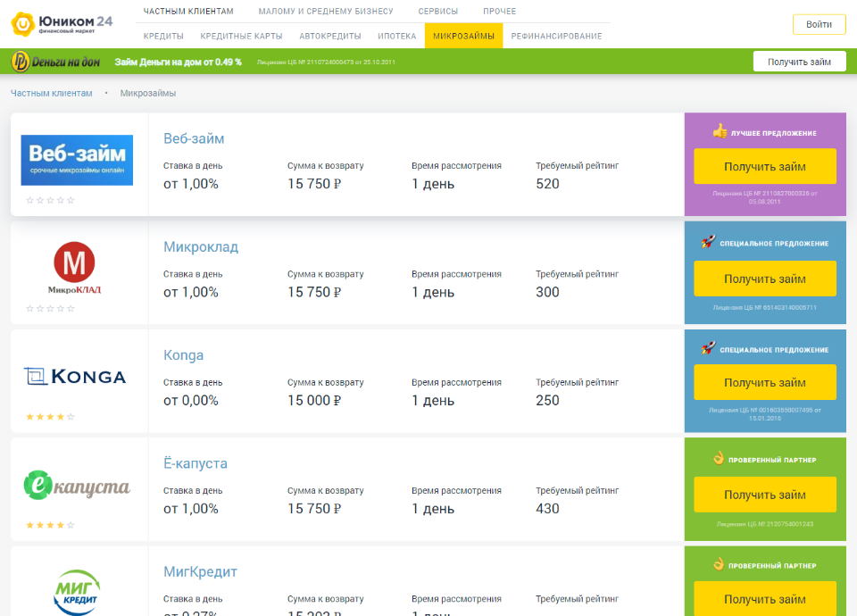Click the Лучшее предложение label

[773, 133]
